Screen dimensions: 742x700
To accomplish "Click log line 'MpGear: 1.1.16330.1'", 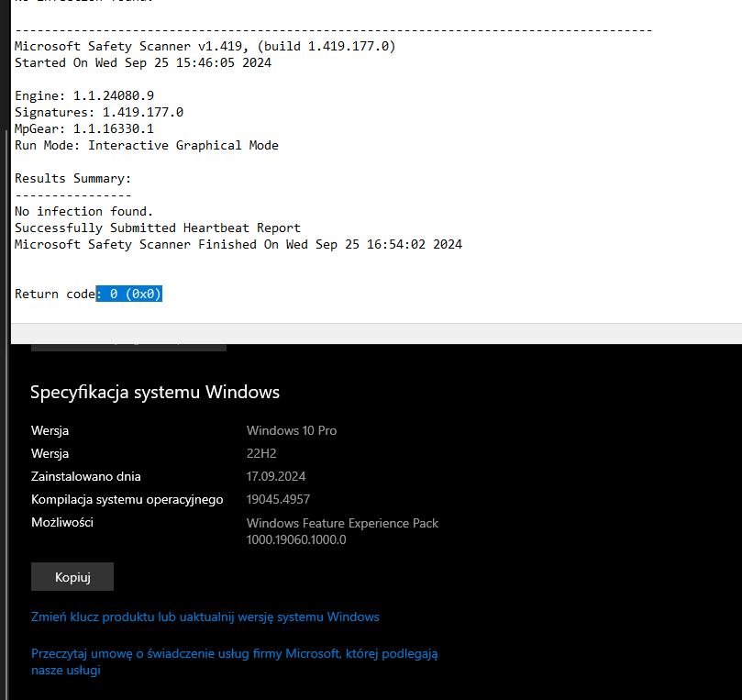I will 84,128.
